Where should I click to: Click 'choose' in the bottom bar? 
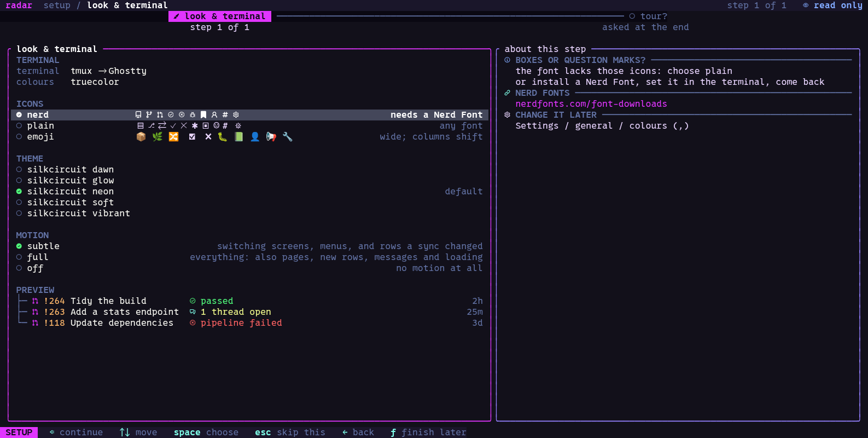click(x=222, y=433)
